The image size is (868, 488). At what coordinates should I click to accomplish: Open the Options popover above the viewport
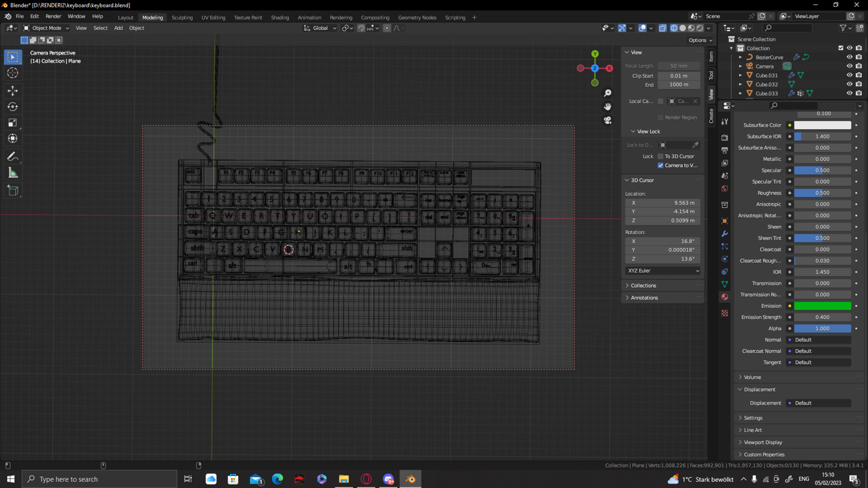tap(698, 40)
